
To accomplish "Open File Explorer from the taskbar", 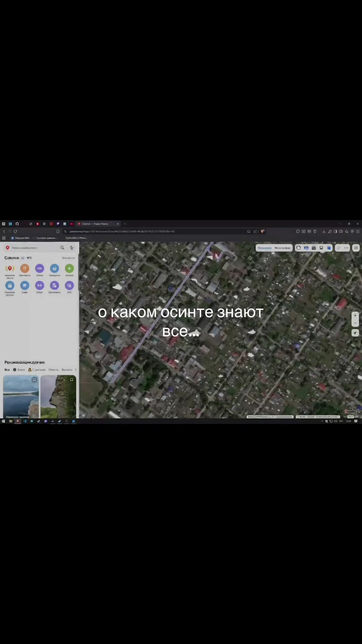I will click(11, 421).
